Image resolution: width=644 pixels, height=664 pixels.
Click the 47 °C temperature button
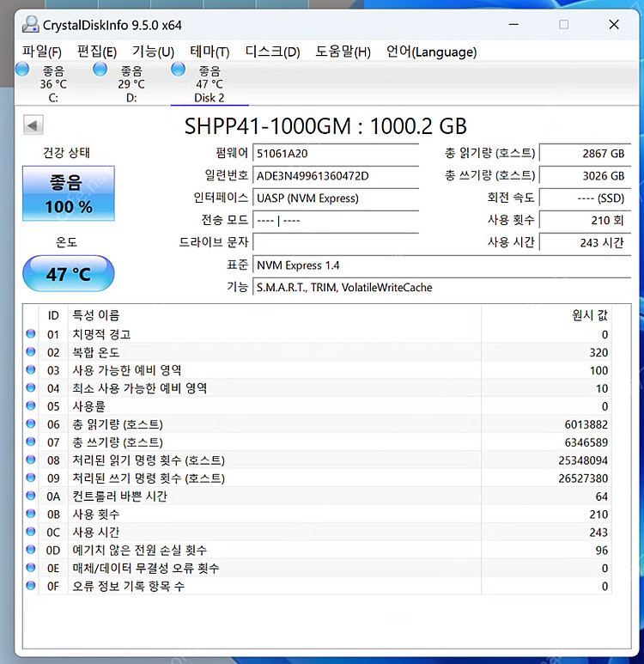click(69, 273)
